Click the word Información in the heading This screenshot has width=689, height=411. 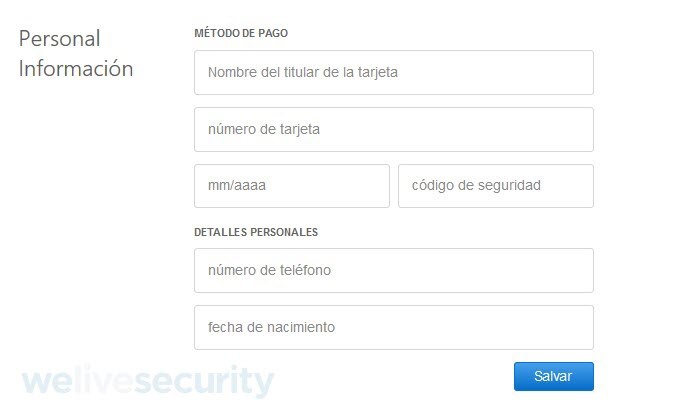pos(76,69)
